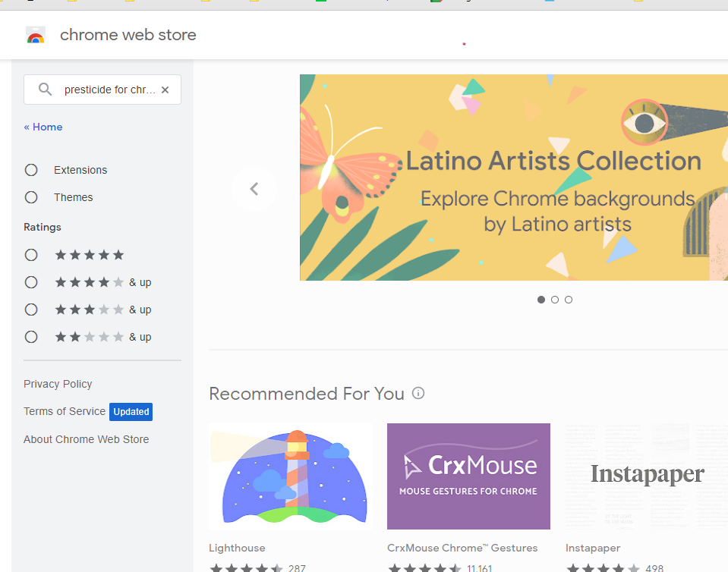Select the second carousel dot

[x=555, y=300]
